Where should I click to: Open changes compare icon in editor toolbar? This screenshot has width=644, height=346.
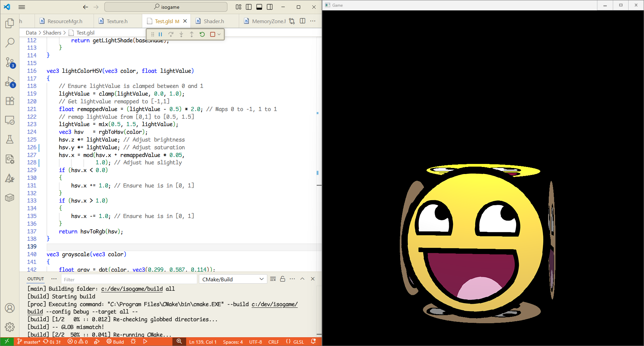click(x=292, y=21)
